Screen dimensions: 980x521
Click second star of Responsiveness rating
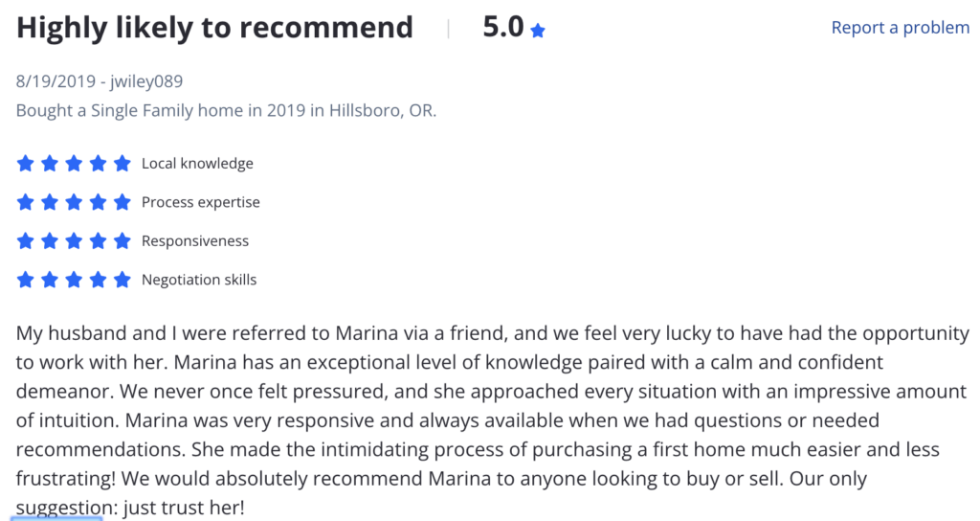tap(50, 240)
